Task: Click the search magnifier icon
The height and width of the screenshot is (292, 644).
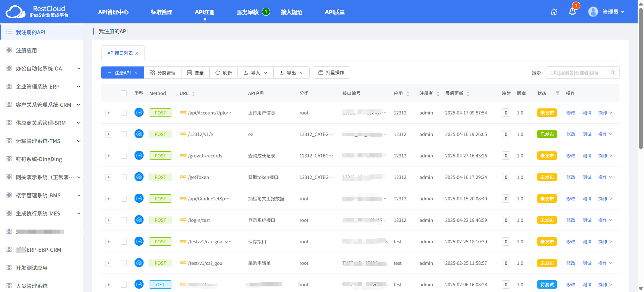Action: [612, 72]
